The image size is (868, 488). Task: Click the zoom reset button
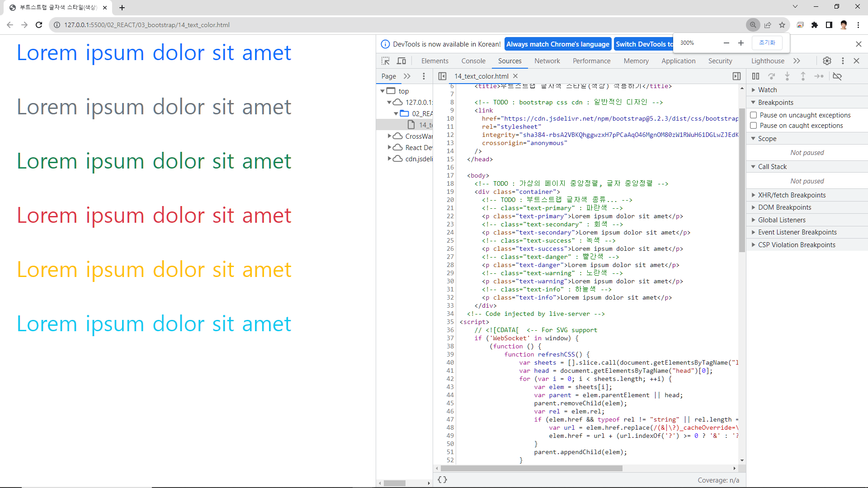767,42
